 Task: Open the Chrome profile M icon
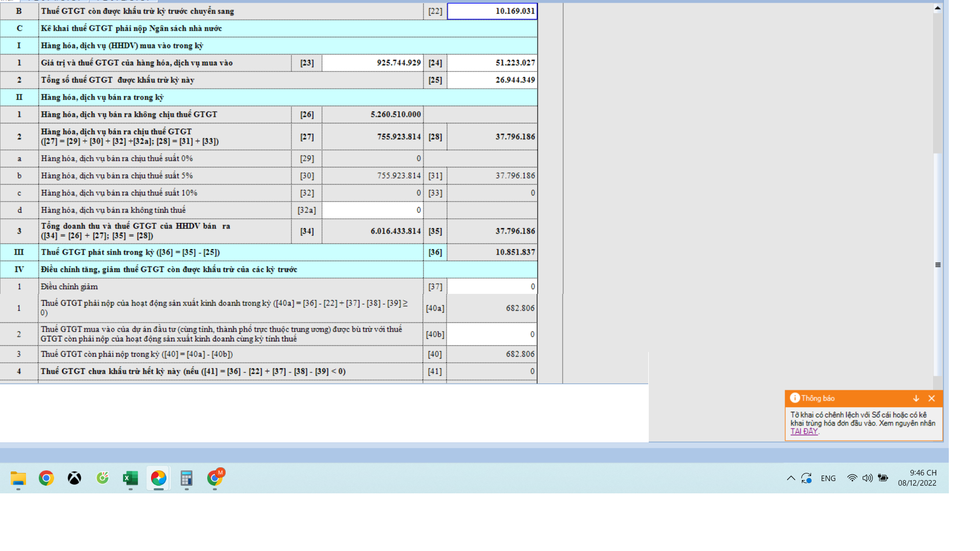point(215,478)
